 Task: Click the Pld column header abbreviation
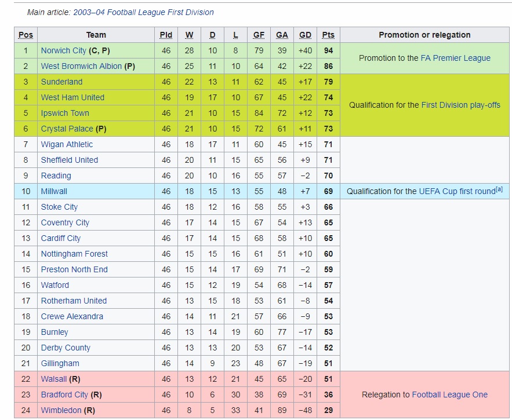[x=166, y=35]
